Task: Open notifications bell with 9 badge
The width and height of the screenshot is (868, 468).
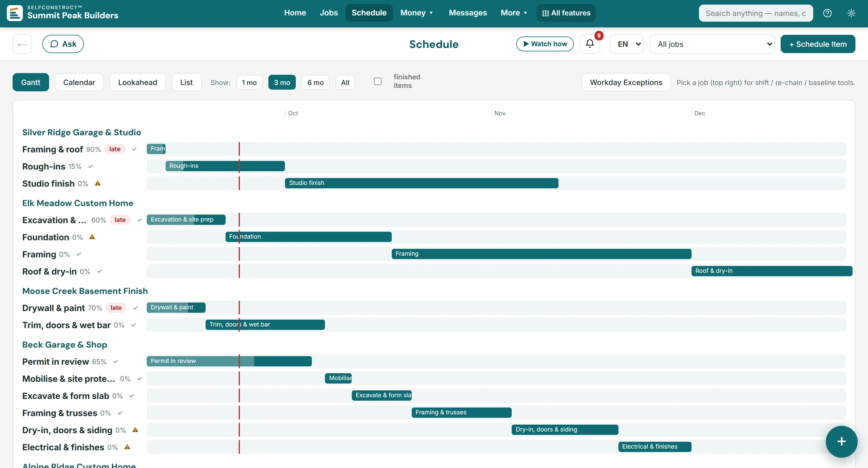Action: [590, 44]
